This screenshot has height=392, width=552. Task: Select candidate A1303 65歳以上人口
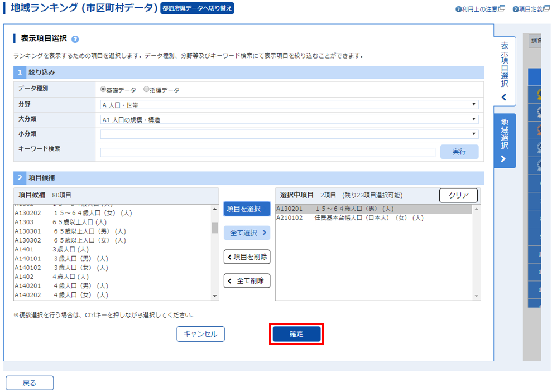pos(113,222)
